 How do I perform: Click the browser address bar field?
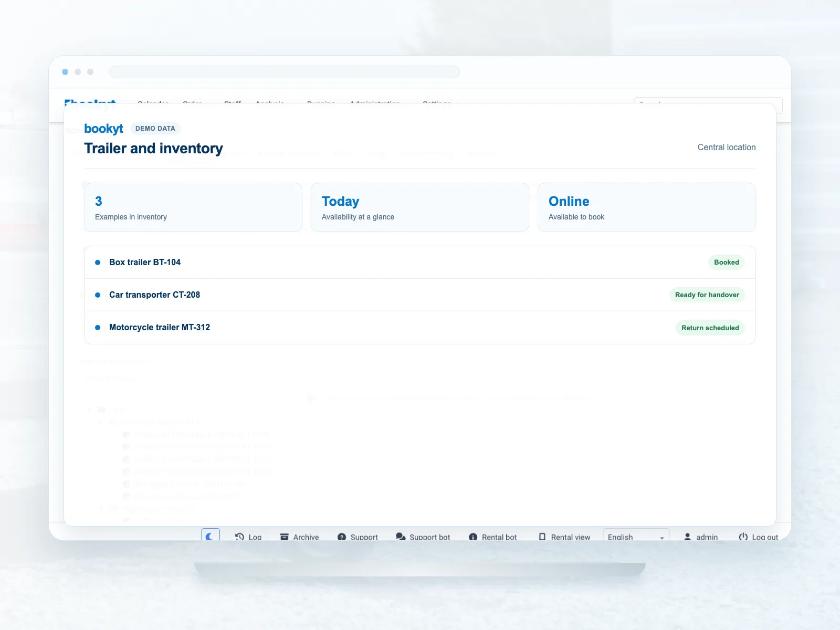click(x=285, y=72)
